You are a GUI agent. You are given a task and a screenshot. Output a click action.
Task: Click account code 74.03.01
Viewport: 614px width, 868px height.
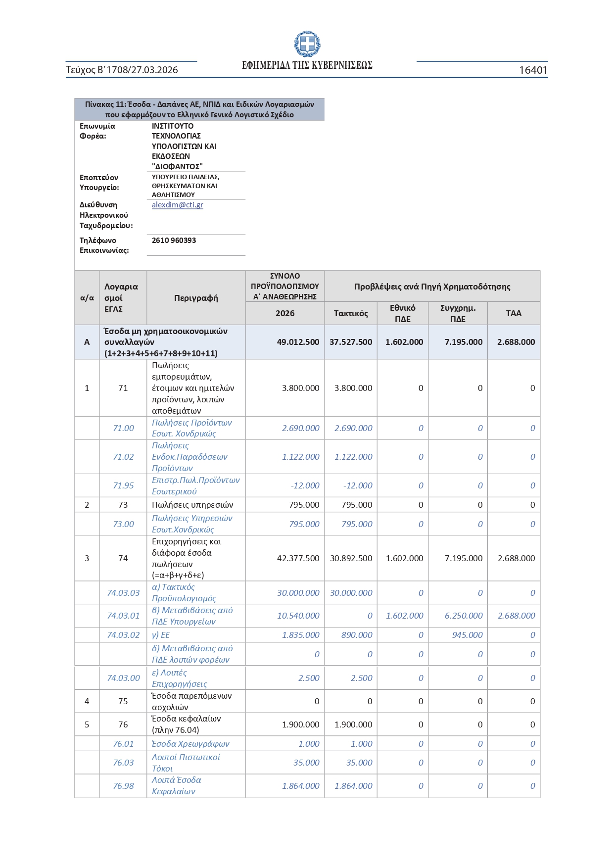(123, 616)
